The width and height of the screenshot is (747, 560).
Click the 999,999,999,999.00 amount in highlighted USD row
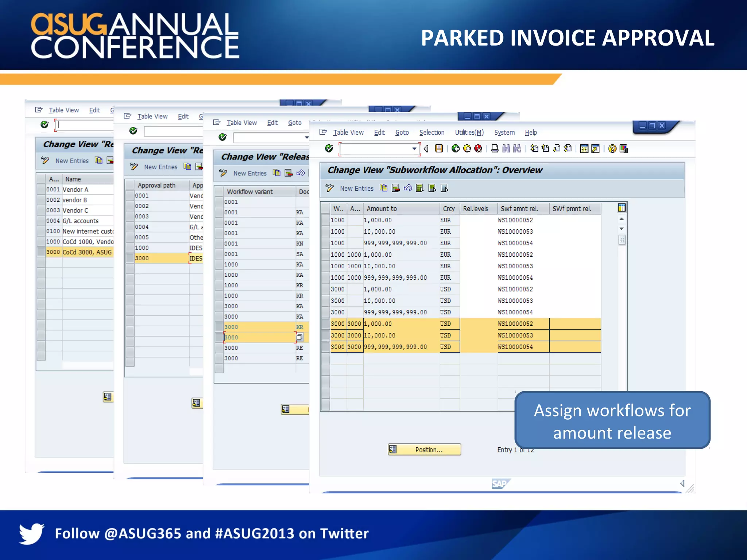tap(395, 347)
